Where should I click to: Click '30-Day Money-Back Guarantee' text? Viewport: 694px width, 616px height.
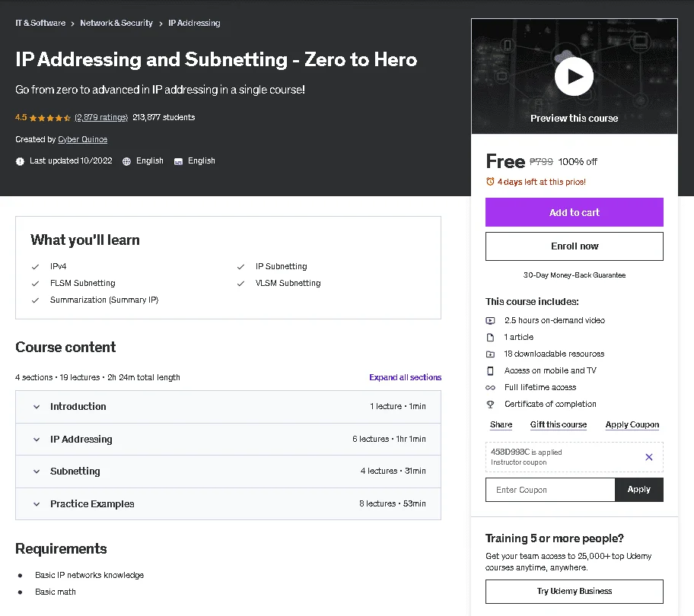click(574, 275)
